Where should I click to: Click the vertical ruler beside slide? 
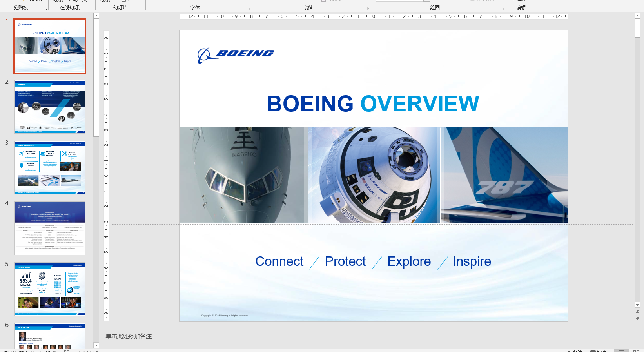point(106,176)
